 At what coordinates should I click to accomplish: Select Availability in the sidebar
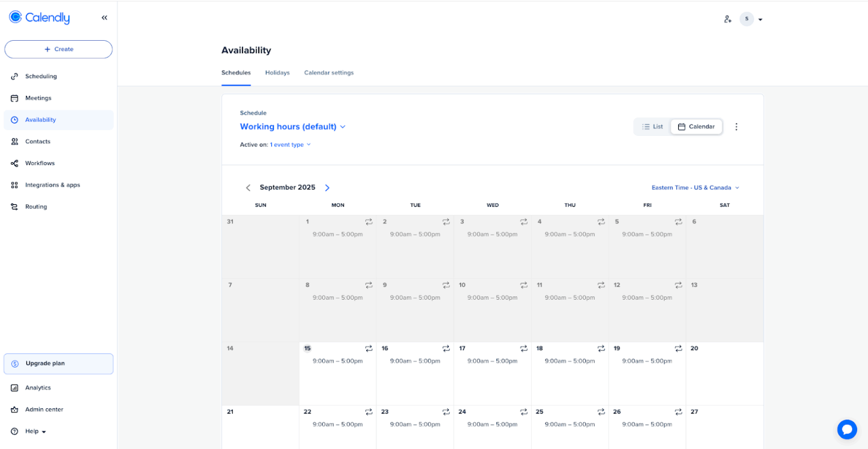click(x=59, y=120)
